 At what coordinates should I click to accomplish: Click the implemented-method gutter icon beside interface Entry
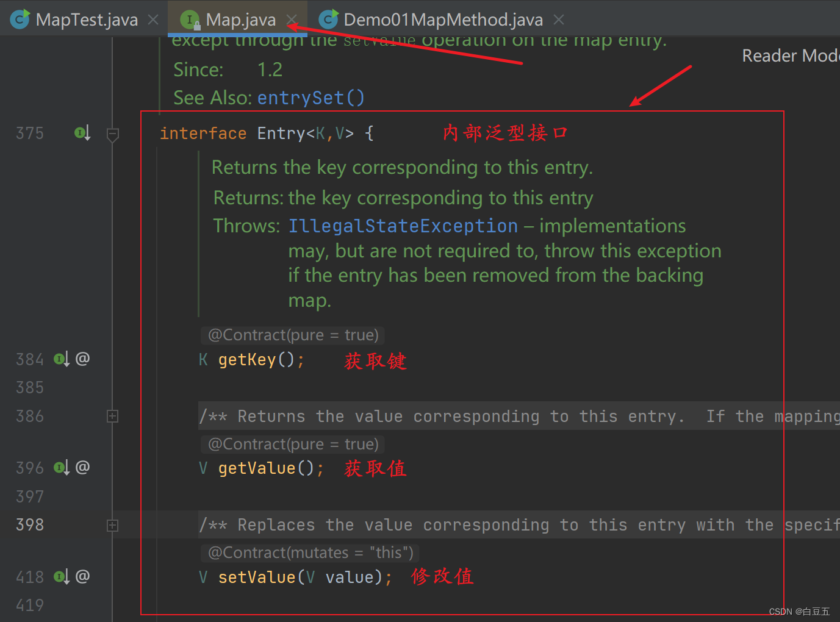coord(82,133)
